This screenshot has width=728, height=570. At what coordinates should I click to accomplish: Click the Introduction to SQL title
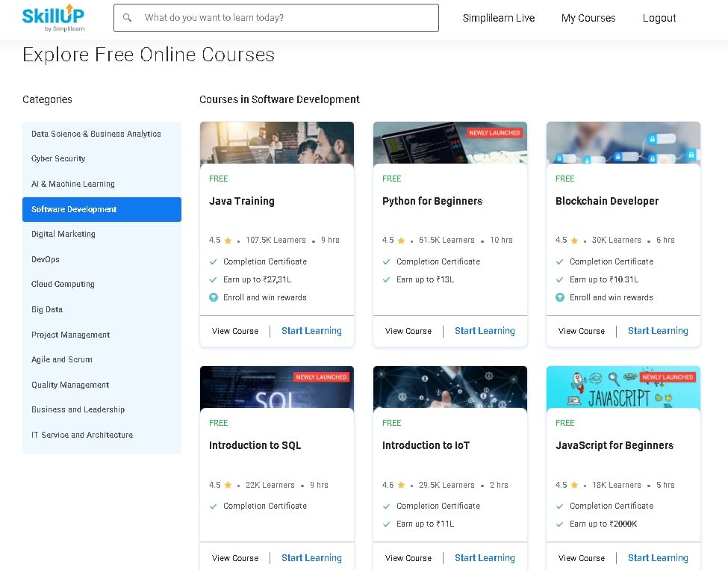pos(255,445)
